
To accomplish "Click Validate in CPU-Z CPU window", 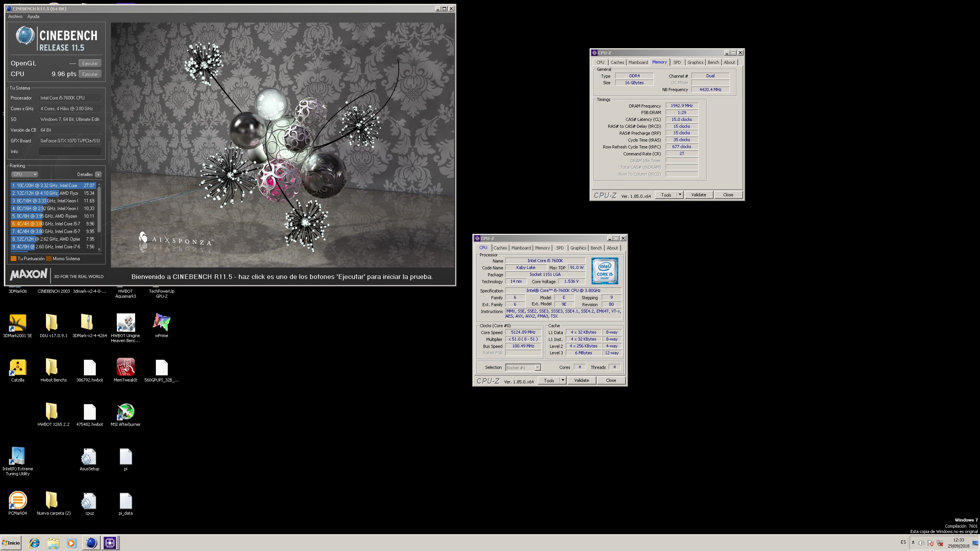I will pos(581,380).
